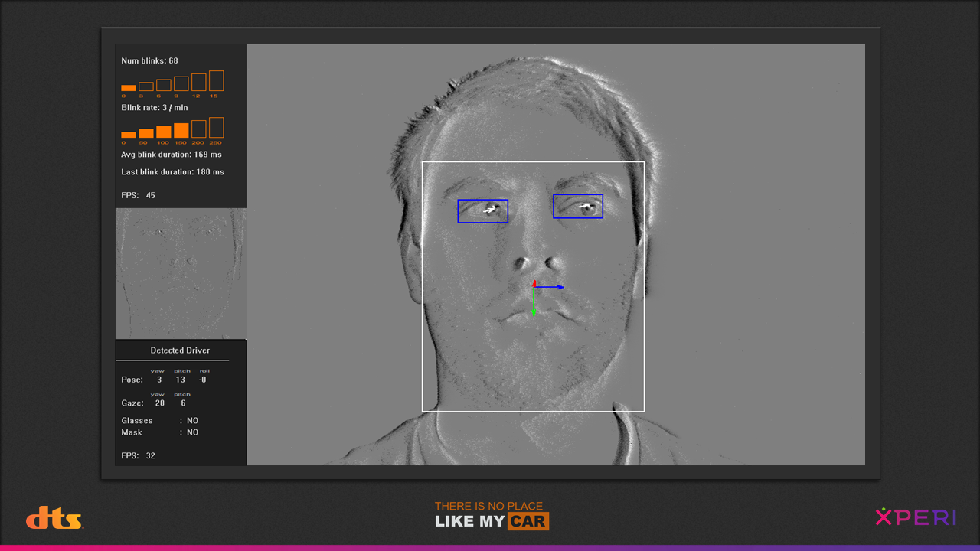
Task: Click the empty blink duration bar labeled 250
Action: (216, 128)
